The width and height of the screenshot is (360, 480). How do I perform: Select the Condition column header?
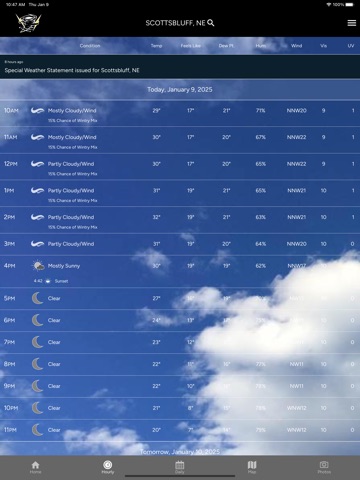90,46
